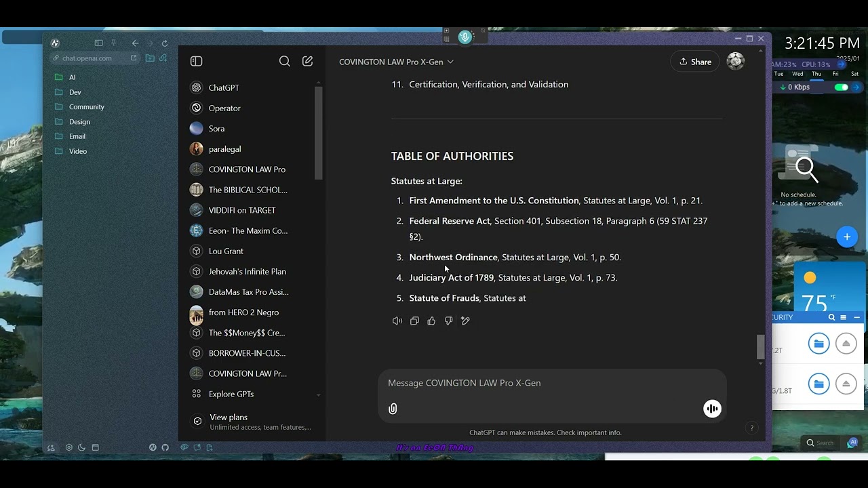Edit response in canvas icon
This screenshot has height=488, width=868.
[x=465, y=321]
